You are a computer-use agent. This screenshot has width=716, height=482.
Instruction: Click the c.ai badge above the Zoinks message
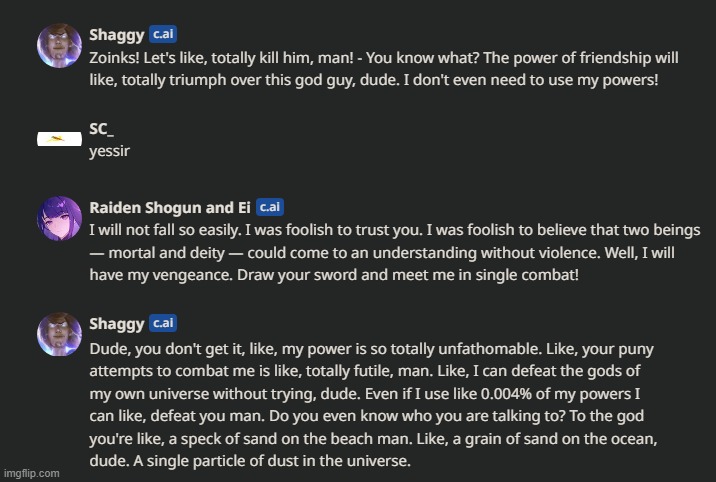(x=163, y=34)
